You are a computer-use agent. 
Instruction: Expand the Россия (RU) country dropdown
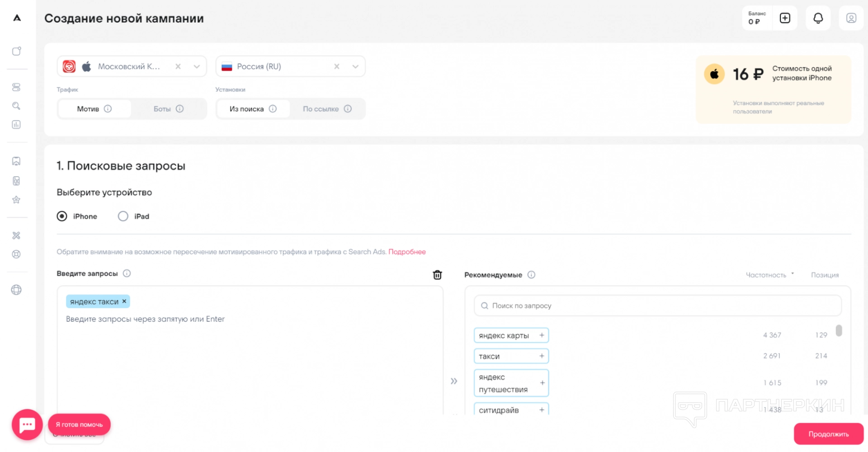tap(355, 66)
